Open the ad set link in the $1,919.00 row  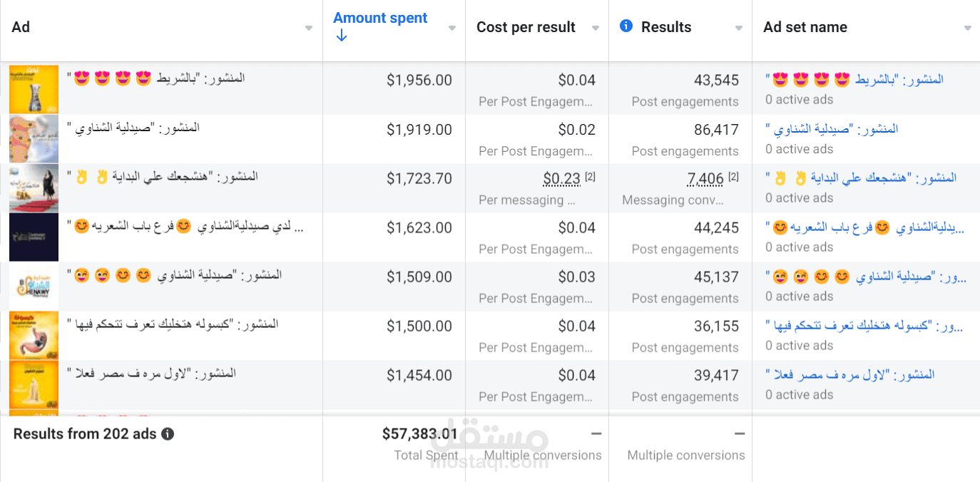pos(832,129)
